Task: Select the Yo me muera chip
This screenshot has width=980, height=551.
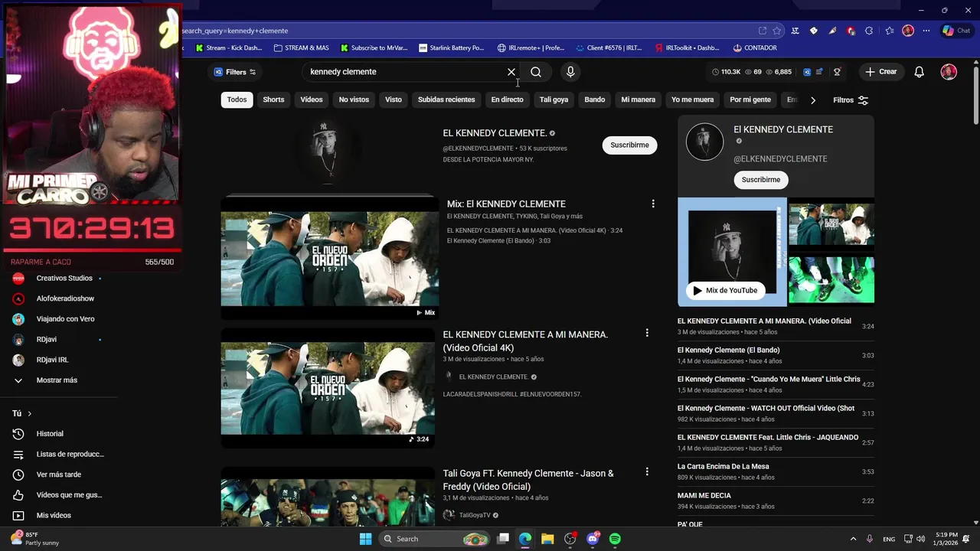Action: (692, 99)
